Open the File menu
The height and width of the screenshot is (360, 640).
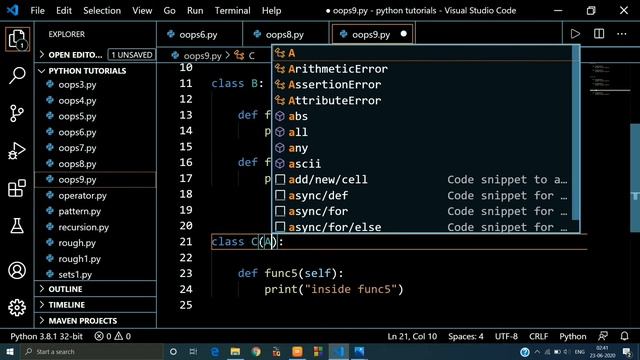coord(38,11)
